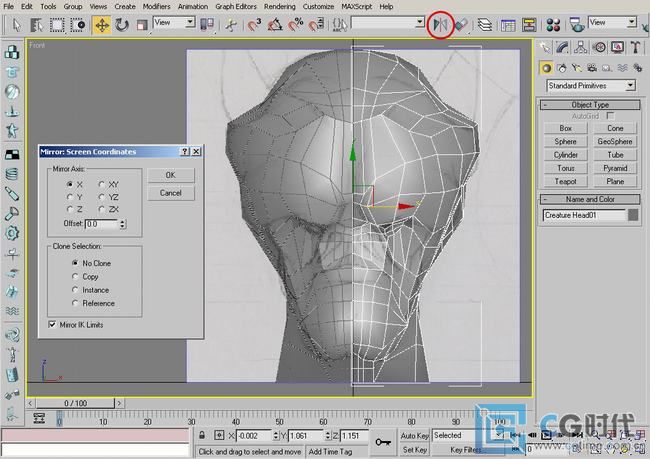The image size is (650, 459).
Task: Activate the Select and Move tool
Action: [x=102, y=25]
